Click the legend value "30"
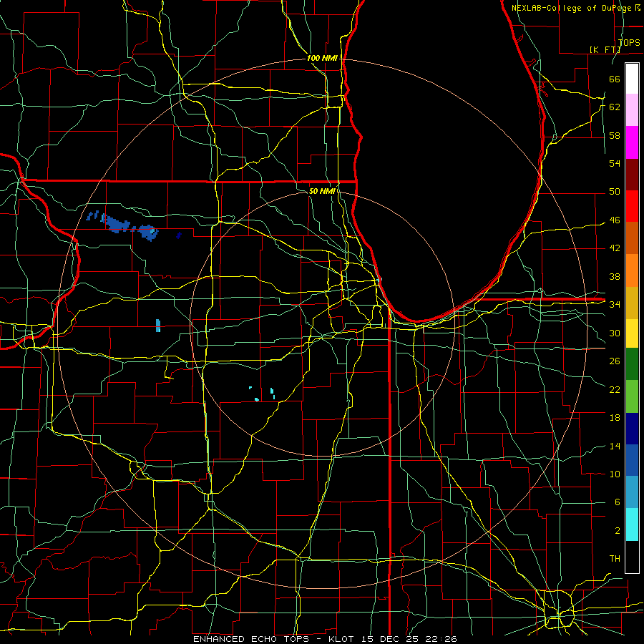 [x=615, y=333]
